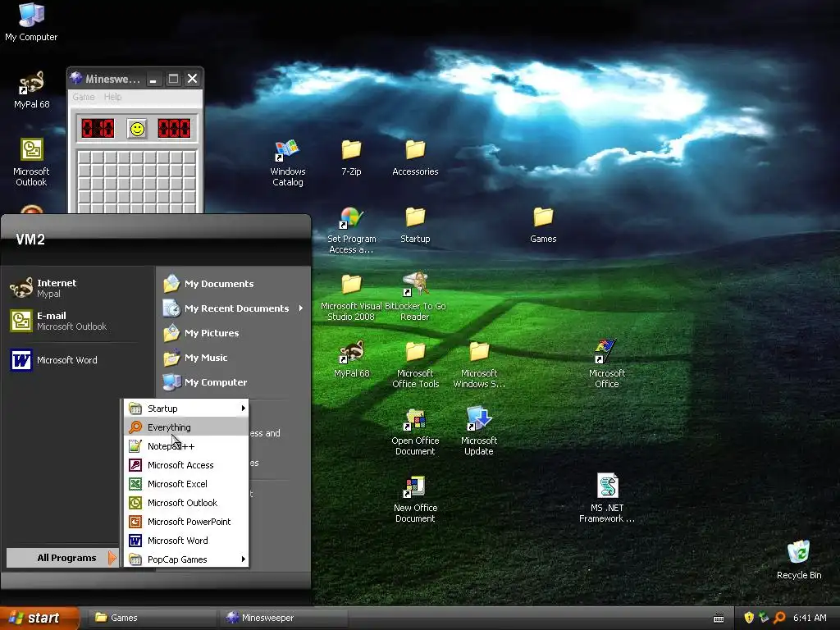840x630 pixels.
Task: Open the Startup folder on desktop
Action: [x=415, y=225]
